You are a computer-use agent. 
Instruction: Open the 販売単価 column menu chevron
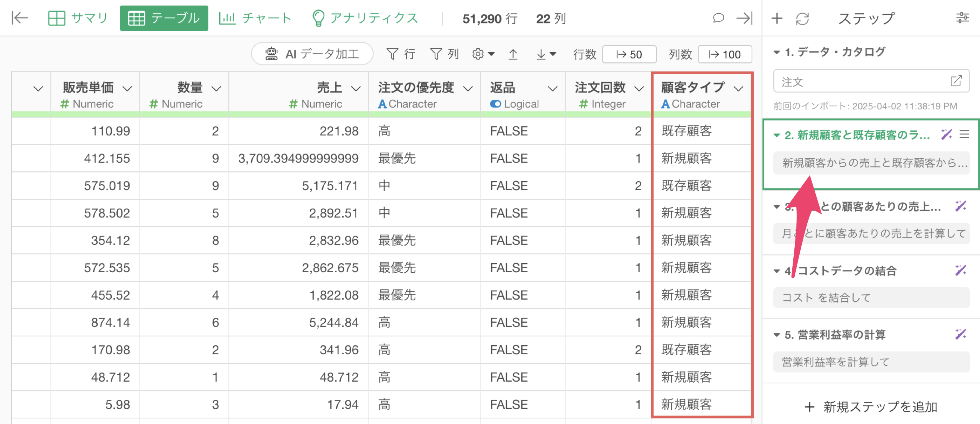coord(127,89)
